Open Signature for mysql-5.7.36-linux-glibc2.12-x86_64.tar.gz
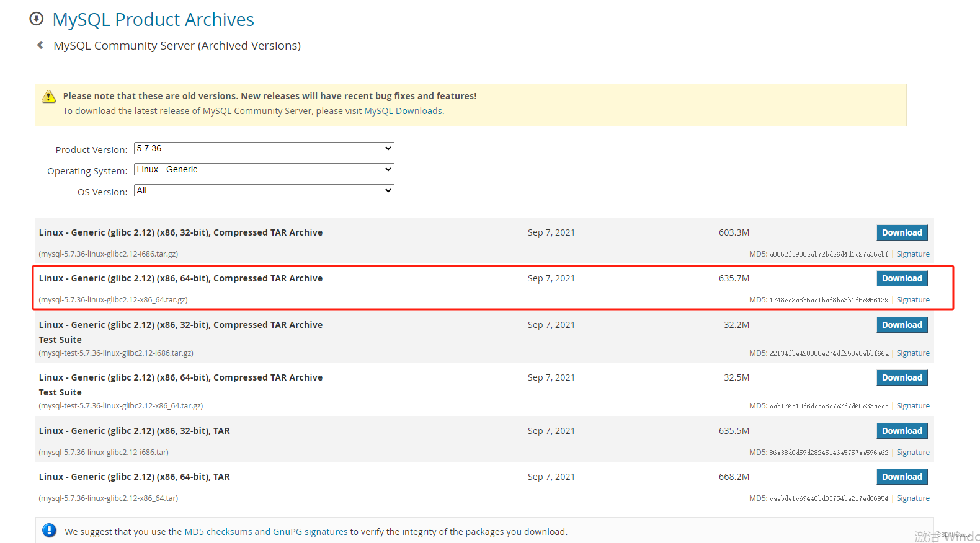980x543 pixels. click(x=913, y=300)
